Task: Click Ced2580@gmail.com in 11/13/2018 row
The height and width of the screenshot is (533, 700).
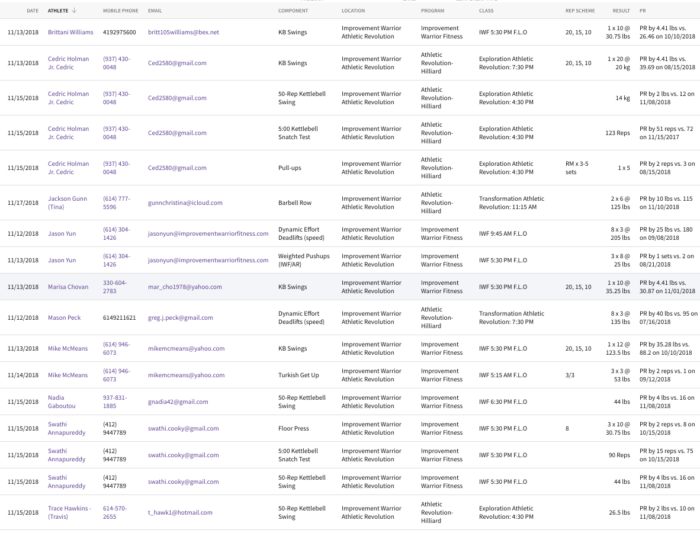Action: pyautogui.click(x=177, y=63)
